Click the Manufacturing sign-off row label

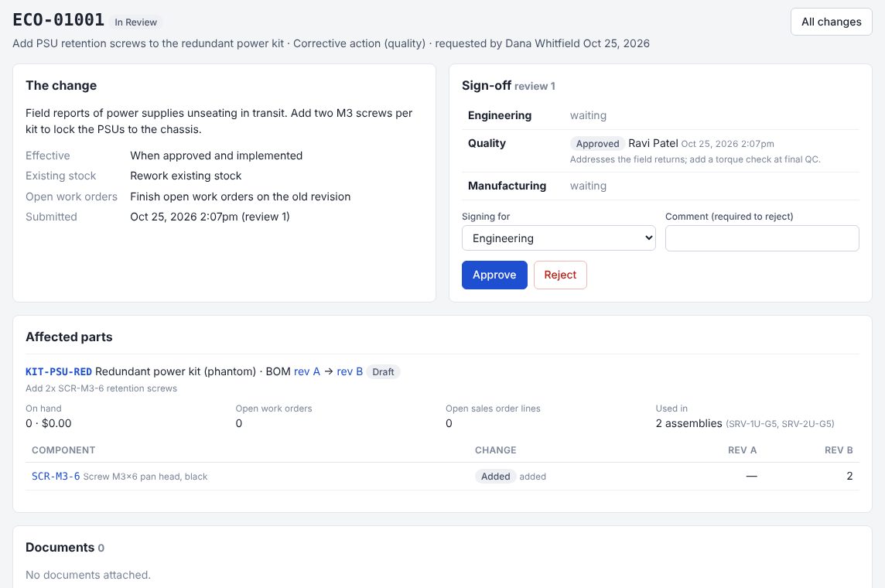click(507, 186)
